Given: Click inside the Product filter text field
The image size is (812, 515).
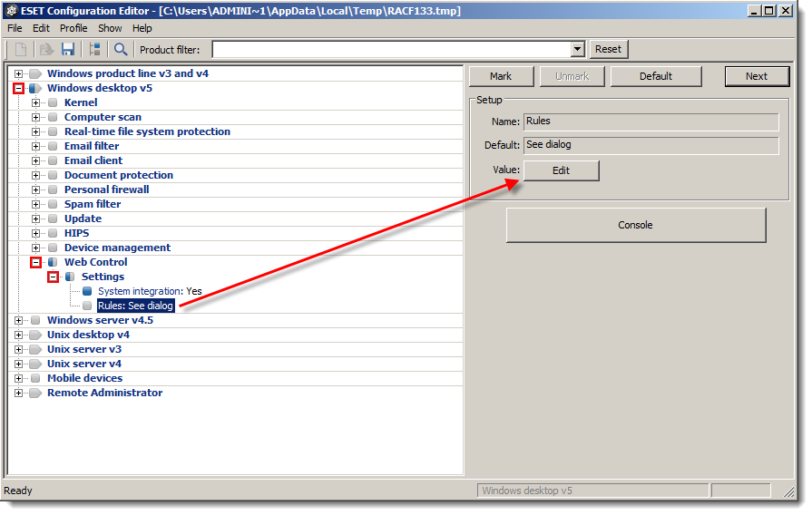Looking at the screenshot, I should tap(390, 49).
